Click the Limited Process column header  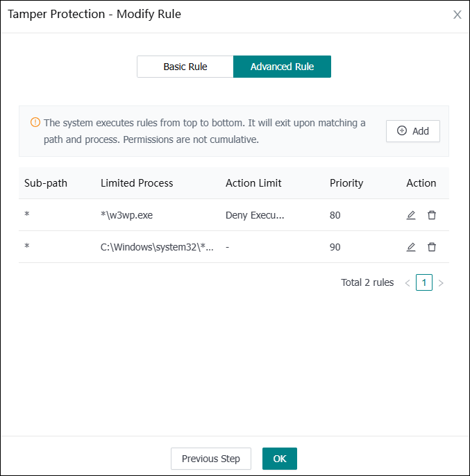137,183
